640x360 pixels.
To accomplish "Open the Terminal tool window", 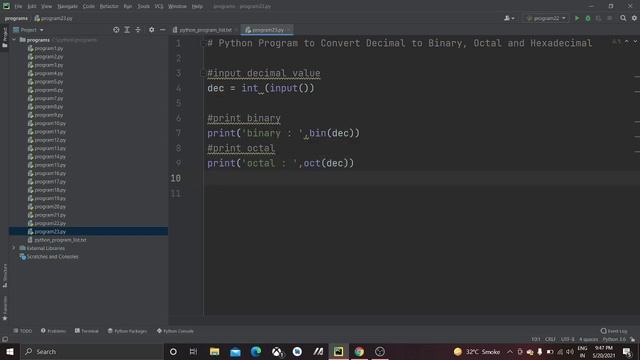I will coord(87,331).
